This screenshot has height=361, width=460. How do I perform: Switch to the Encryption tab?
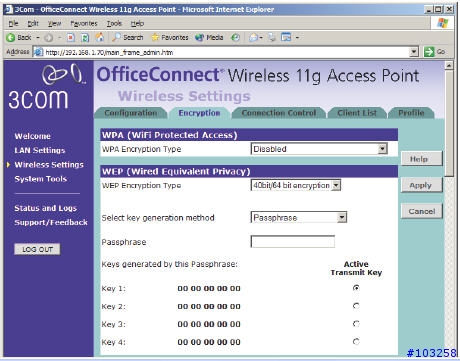(199, 113)
